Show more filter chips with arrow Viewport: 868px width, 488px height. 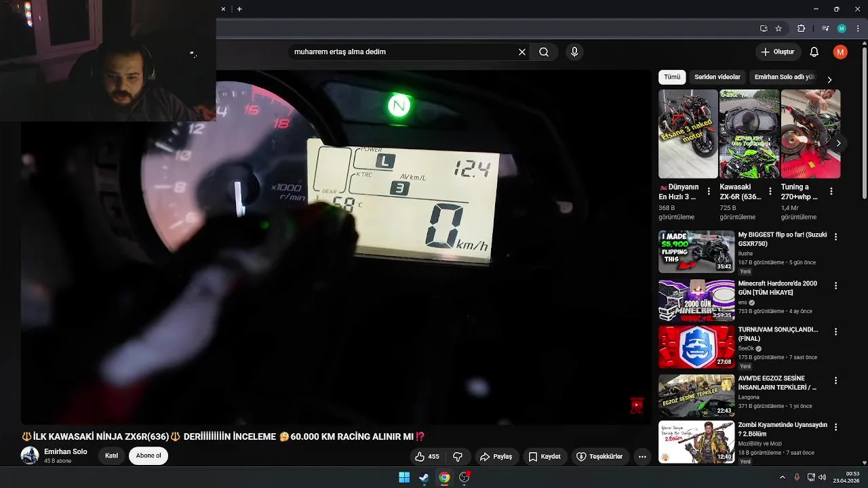829,79
